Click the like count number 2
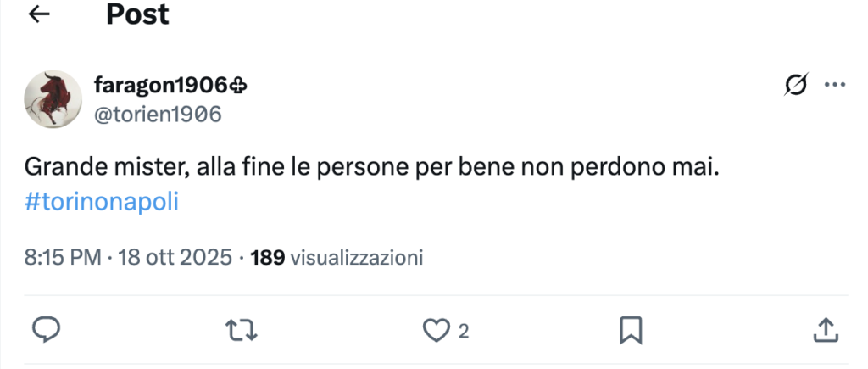 (x=464, y=331)
